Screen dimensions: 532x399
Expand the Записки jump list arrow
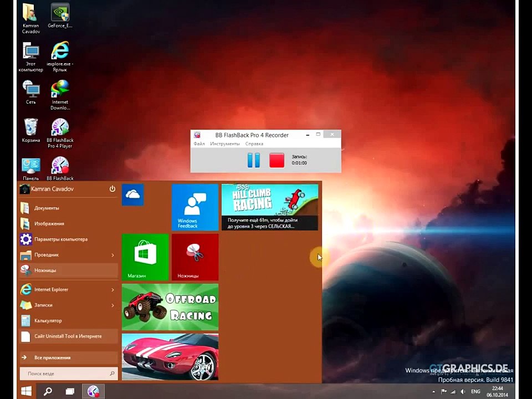(112, 305)
